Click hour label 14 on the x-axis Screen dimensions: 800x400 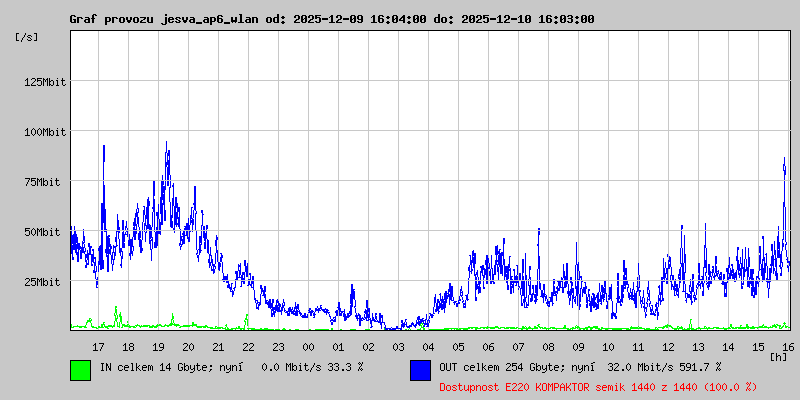point(728,347)
